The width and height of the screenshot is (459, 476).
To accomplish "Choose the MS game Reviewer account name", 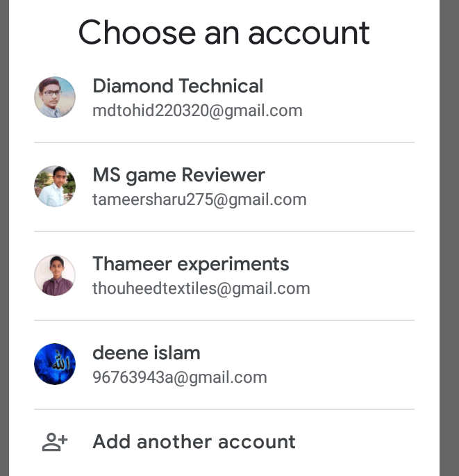I will pos(178,175).
